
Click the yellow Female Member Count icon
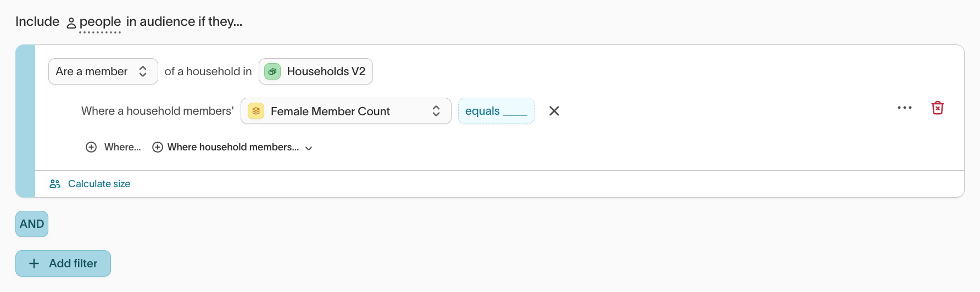tap(256, 111)
